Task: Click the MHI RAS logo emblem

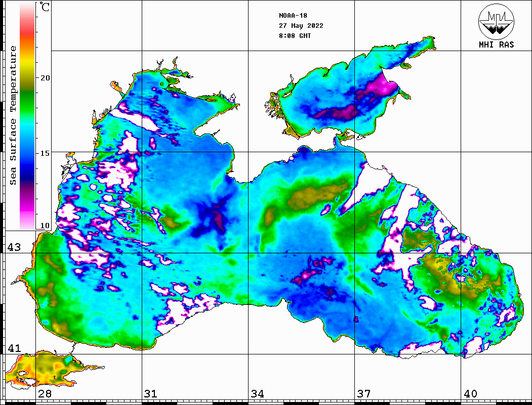Action: coord(497,22)
